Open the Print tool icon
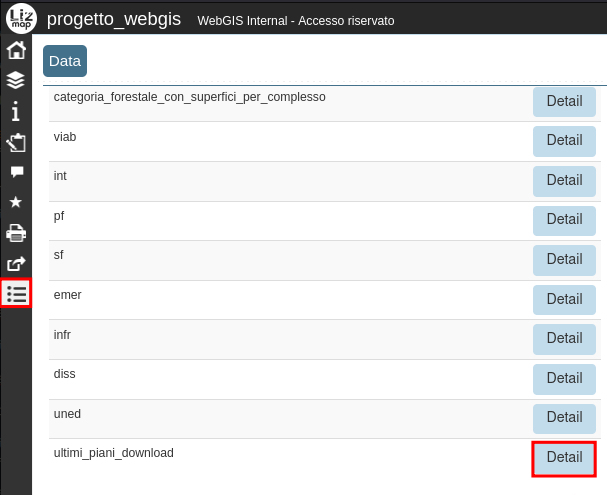Viewport: 607px width, 495px height. pyautogui.click(x=16, y=233)
